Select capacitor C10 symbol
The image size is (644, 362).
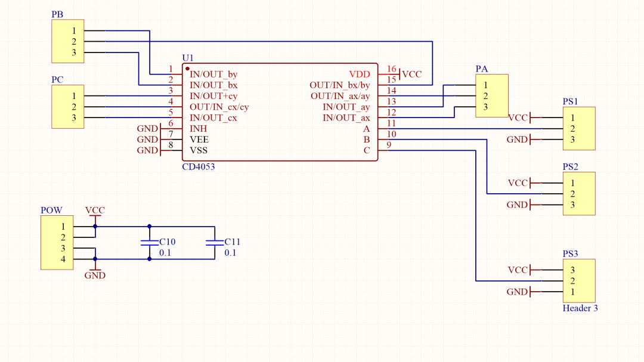(150, 243)
